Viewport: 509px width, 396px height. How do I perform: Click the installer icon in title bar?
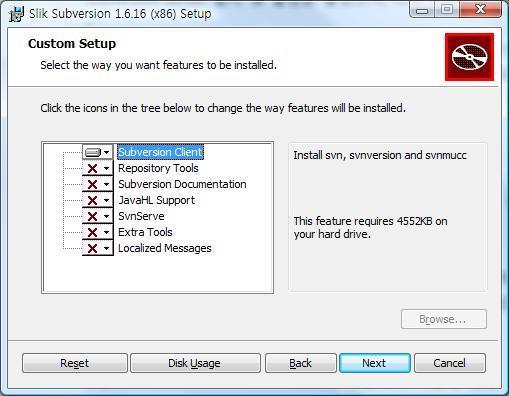pyautogui.click(x=16, y=14)
